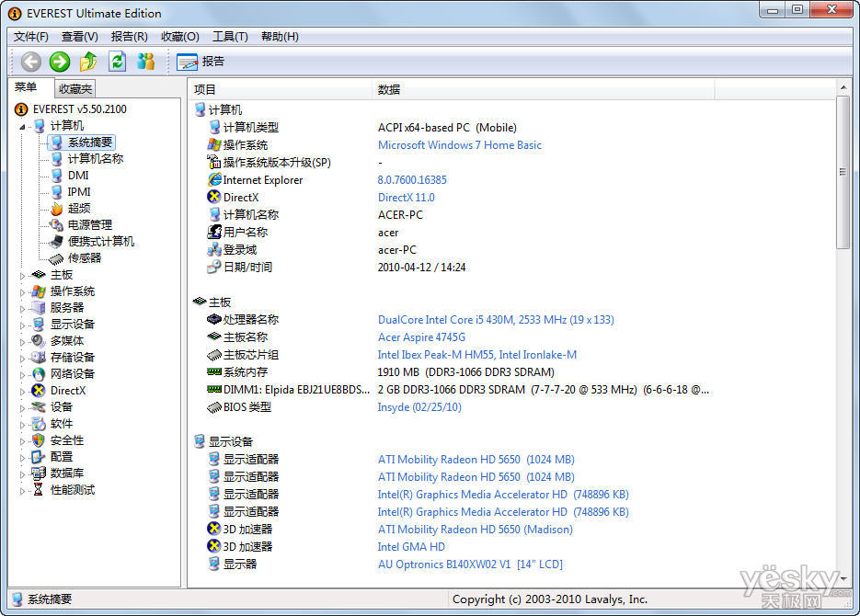Open the 文件(F) menu
This screenshot has width=860, height=616.
30,37
